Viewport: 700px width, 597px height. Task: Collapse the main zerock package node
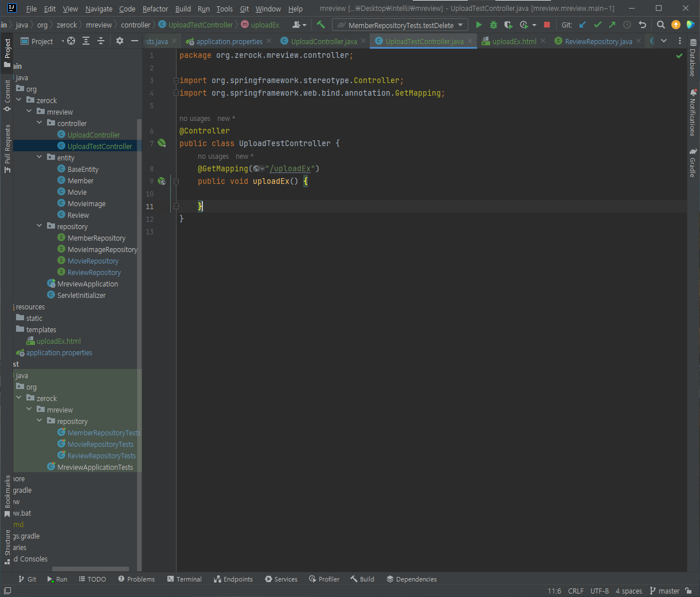pyautogui.click(x=19, y=100)
